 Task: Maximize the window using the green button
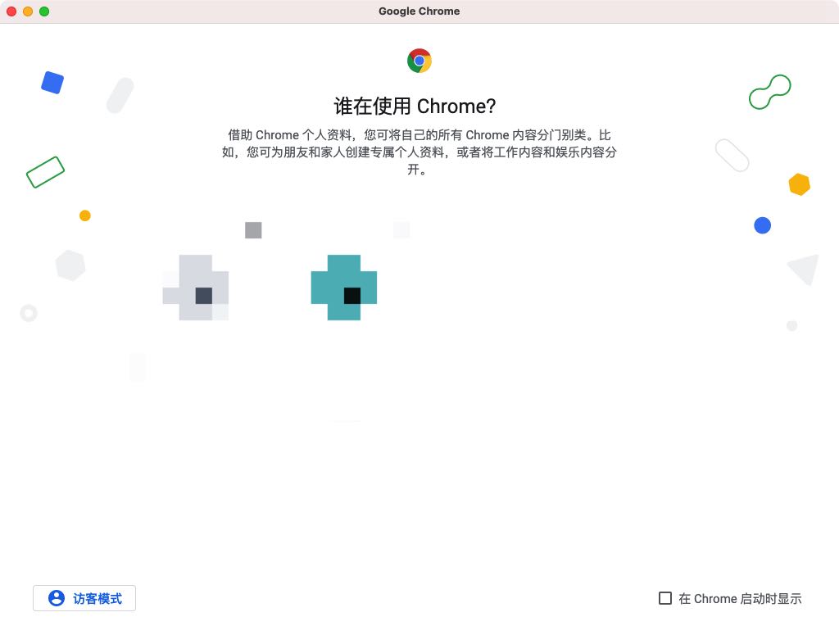coord(44,11)
